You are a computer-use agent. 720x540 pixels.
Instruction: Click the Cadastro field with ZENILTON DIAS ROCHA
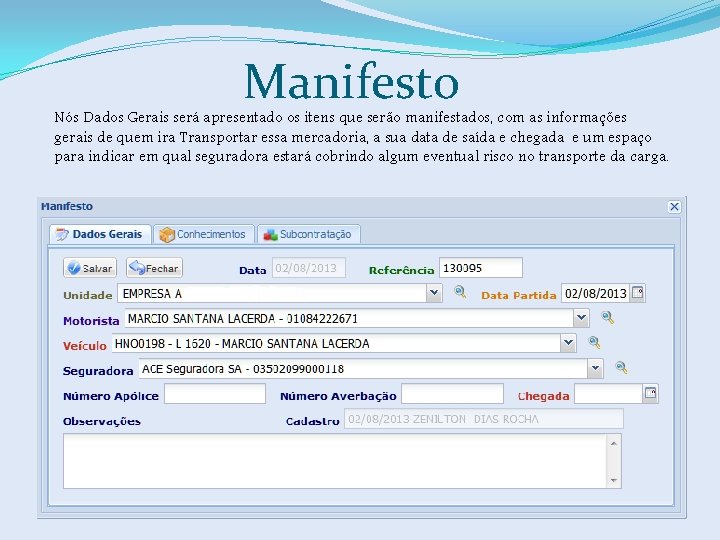click(484, 419)
